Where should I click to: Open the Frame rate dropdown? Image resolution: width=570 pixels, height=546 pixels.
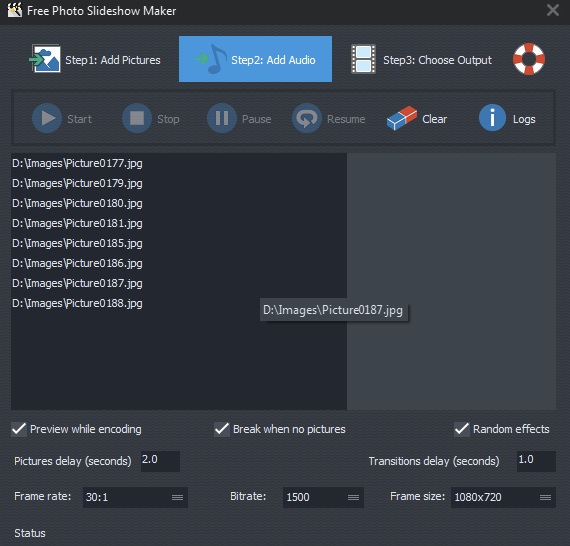point(135,497)
